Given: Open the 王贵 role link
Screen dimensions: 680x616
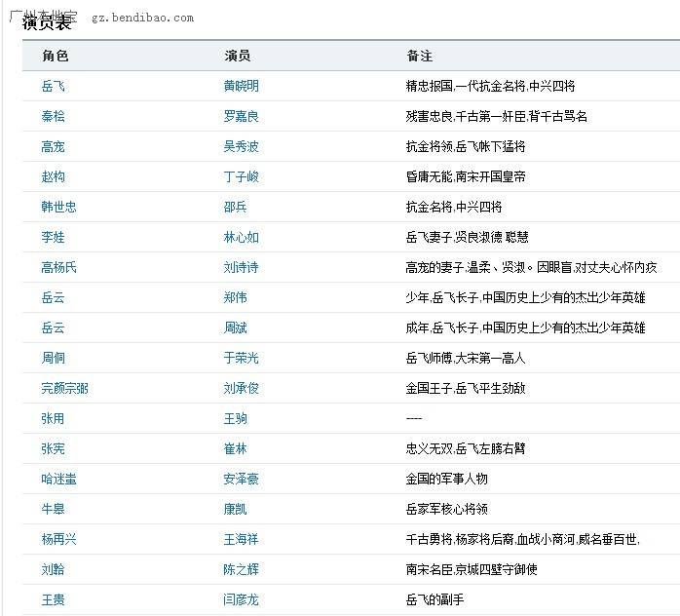Looking at the screenshot, I should (x=53, y=600).
